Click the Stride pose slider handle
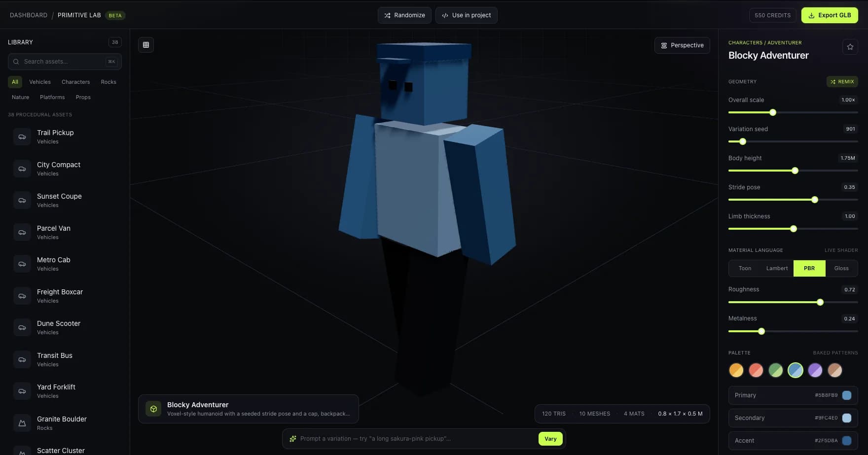868x455 pixels. pyautogui.click(x=815, y=200)
